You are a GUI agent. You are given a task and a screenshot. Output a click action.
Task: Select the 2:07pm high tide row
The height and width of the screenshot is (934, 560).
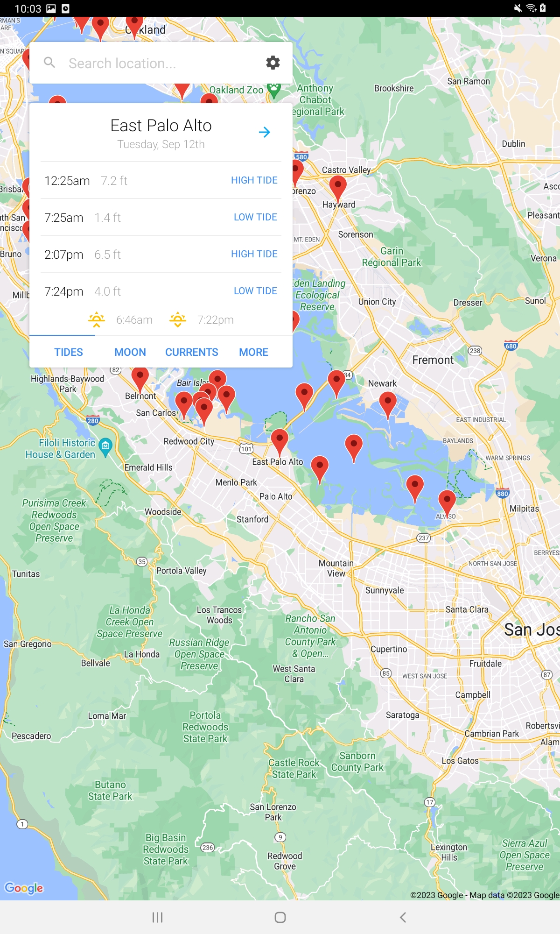coord(161,254)
